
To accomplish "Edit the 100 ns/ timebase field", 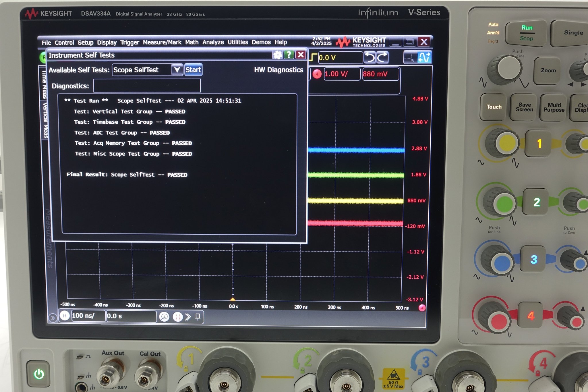I will [x=88, y=316].
